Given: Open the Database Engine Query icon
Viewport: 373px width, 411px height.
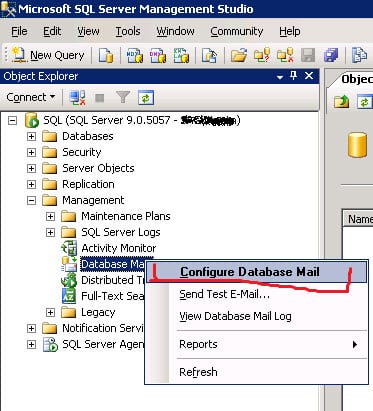Looking at the screenshot, I should click(106, 55).
